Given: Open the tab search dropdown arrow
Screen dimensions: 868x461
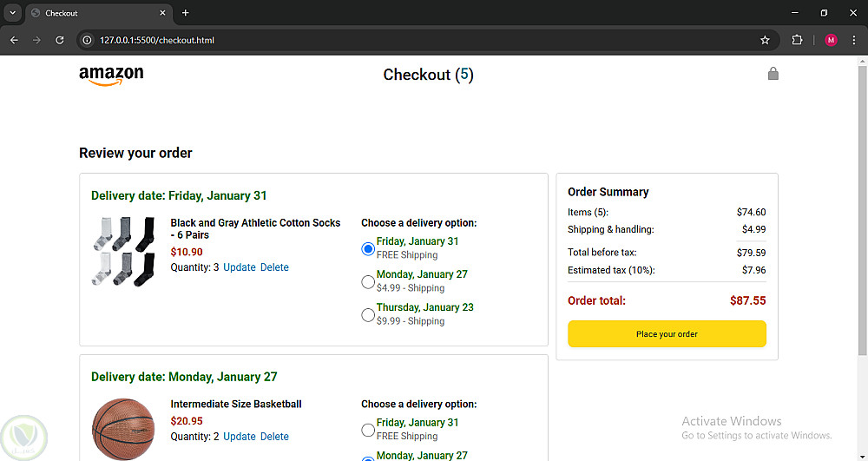Looking at the screenshot, I should click(12, 13).
